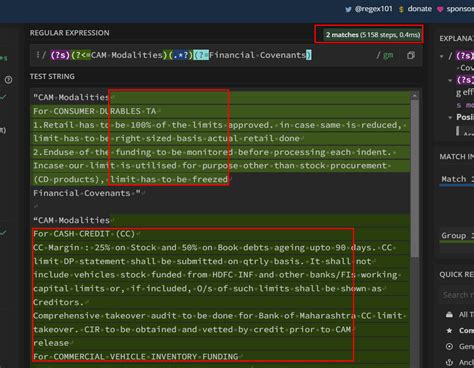Click the word 'Creditors.' in the test string

click(x=59, y=302)
